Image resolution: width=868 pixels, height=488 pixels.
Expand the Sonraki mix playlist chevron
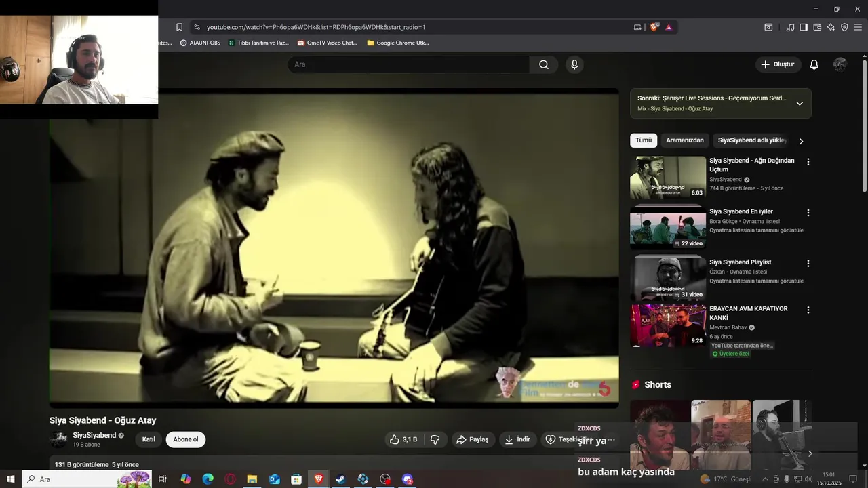(x=800, y=104)
